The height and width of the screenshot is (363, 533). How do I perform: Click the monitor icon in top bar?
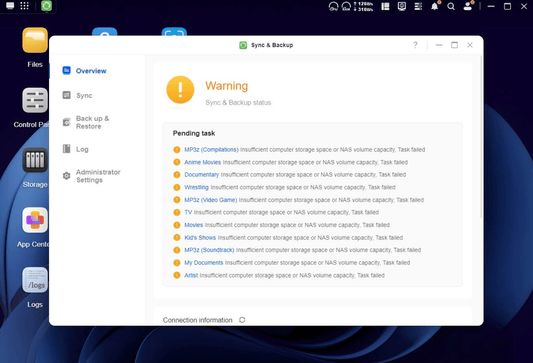click(402, 6)
